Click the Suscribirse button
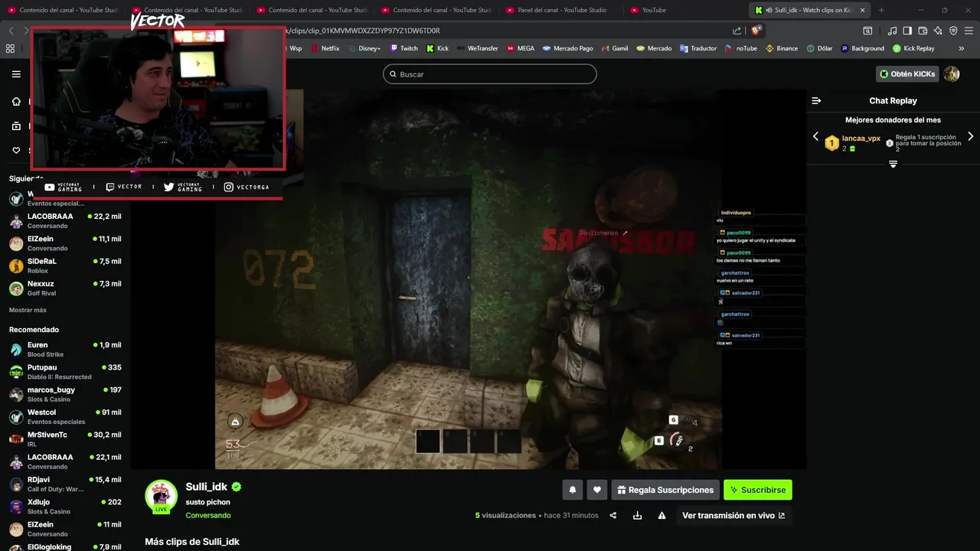This screenshot has width=980, height=551. pos(758,490)
